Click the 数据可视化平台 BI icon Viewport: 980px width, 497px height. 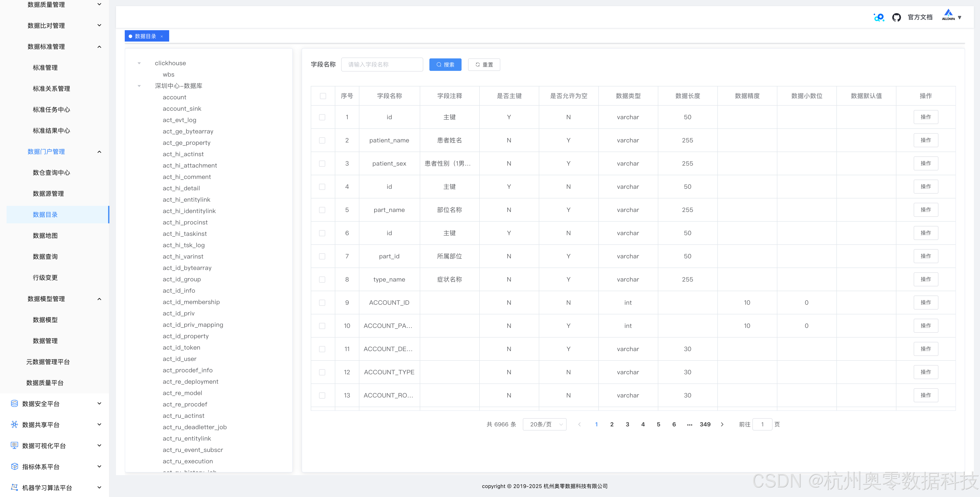pos(14,445)
